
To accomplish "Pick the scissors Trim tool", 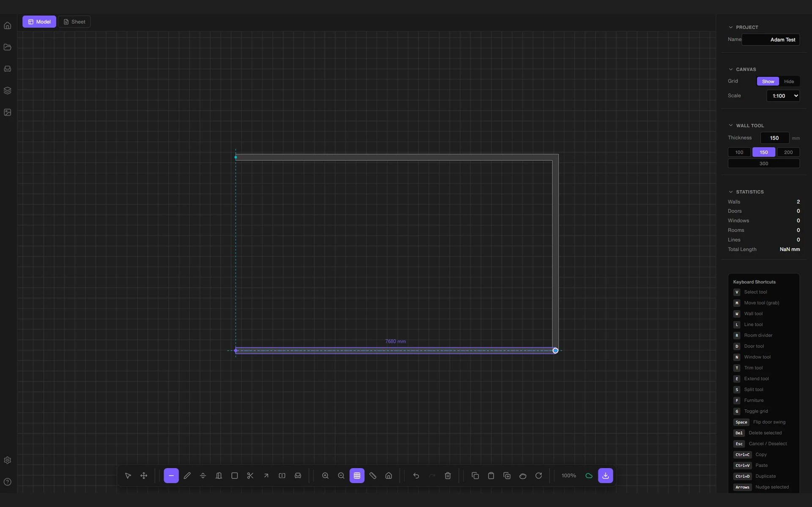I will pyautogui.click(x=250, y=476).
